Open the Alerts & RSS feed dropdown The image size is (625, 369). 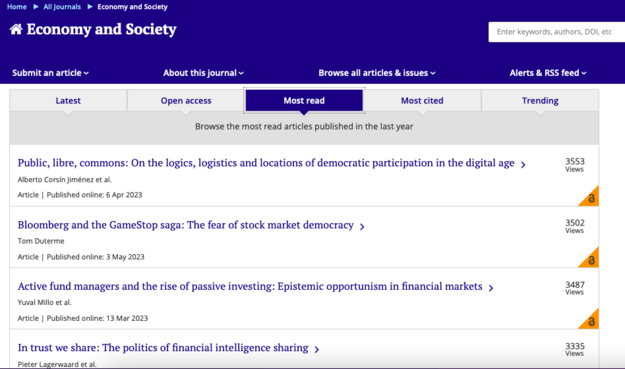[x=548, y=73]
